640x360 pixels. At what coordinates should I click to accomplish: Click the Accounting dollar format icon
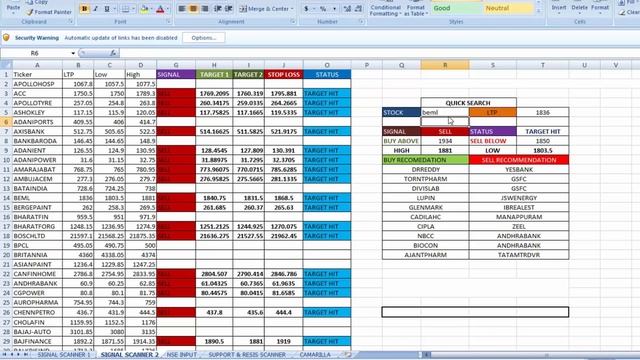pyautogui.click(x=306, y=9)
